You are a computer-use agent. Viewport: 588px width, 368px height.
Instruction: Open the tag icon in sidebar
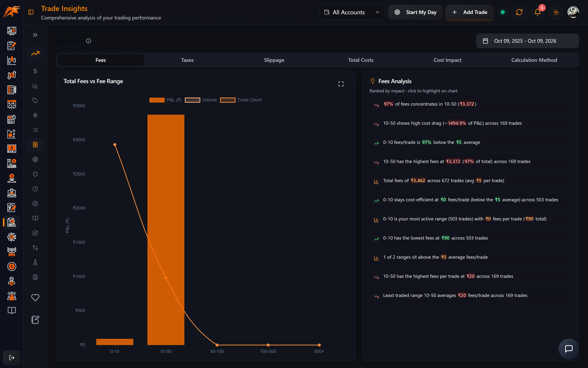tap(35, 100)
